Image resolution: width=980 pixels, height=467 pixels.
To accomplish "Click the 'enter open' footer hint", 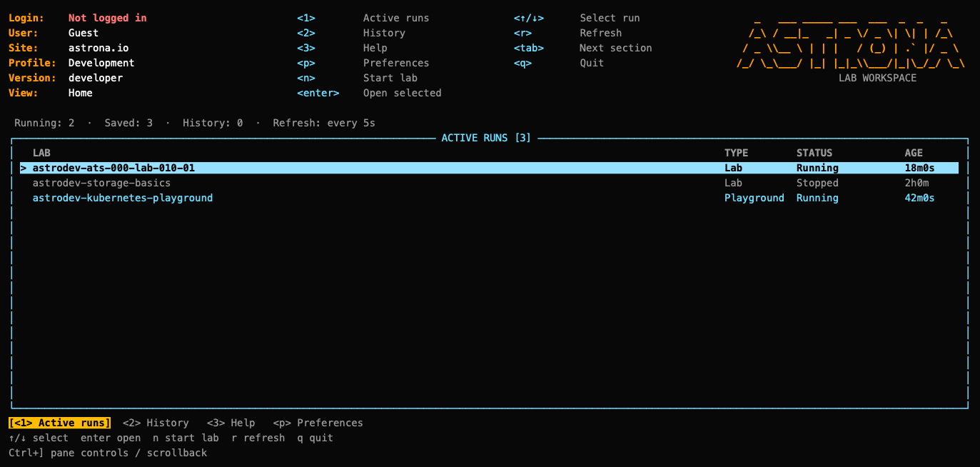I will click(111, 438).
